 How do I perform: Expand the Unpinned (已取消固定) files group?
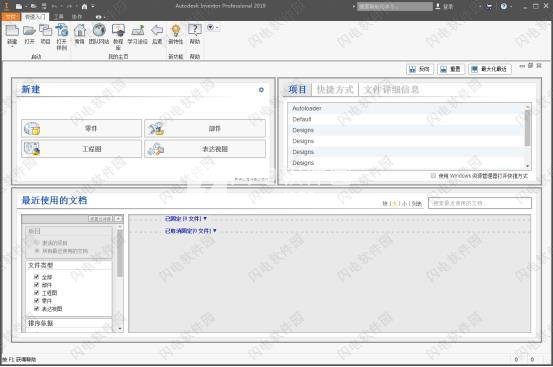pyautogui.click(x=190, y=231)
